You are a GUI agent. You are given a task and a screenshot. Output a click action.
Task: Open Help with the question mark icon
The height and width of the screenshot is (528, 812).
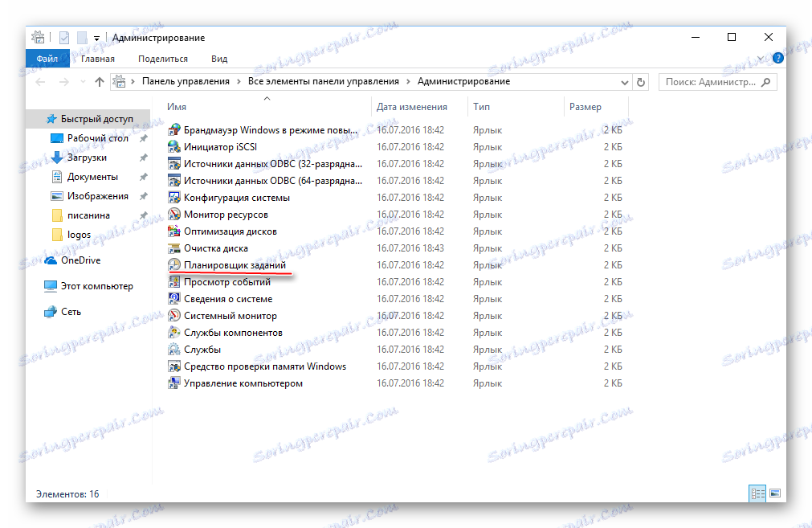click(777, 58)
